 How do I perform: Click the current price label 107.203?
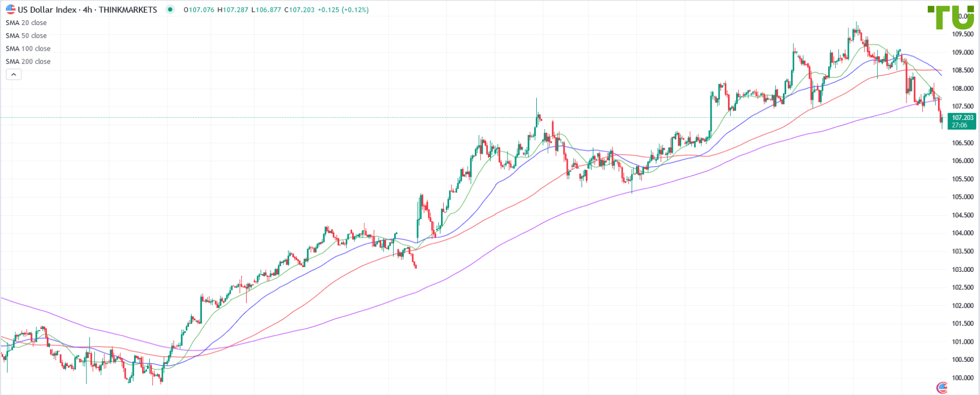click(962, 121)
